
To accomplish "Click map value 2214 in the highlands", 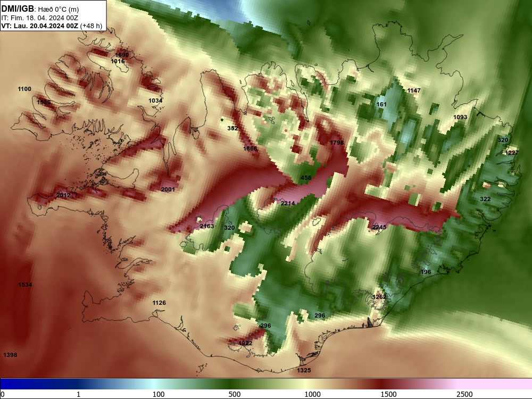I will (288, 203).
